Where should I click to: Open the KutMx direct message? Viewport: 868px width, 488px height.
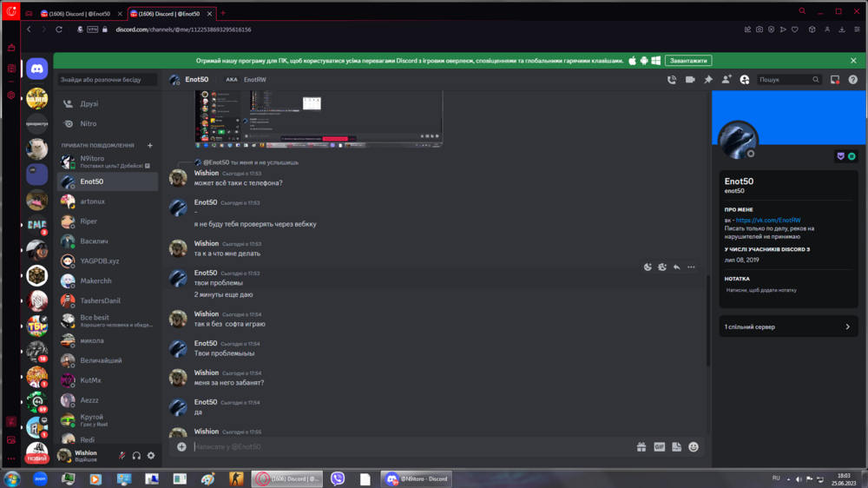coord(108,380)
